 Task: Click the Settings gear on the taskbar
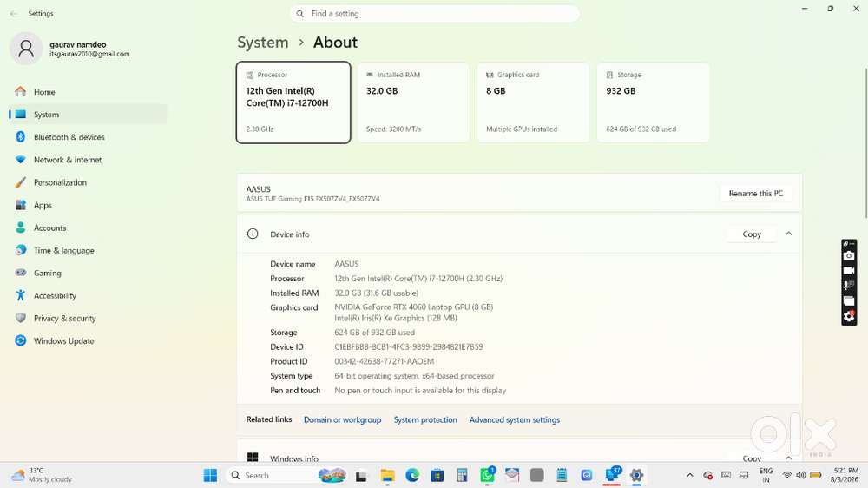(x=636, y=475)
